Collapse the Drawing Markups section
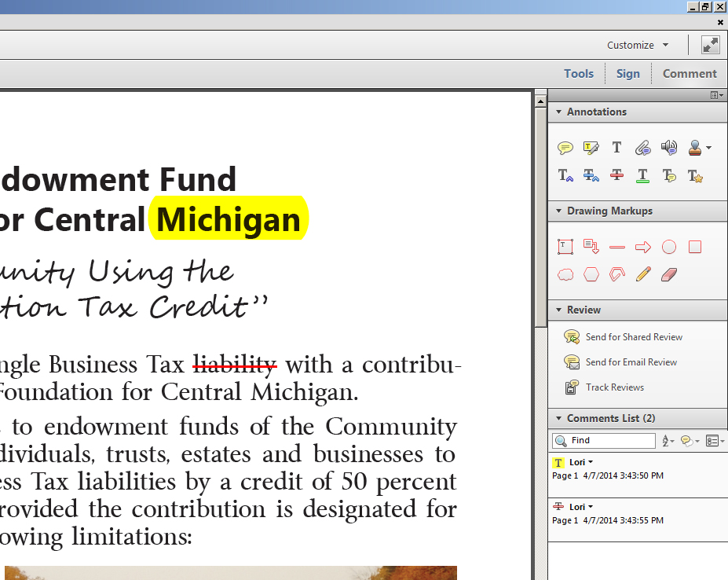 [558, 211]
